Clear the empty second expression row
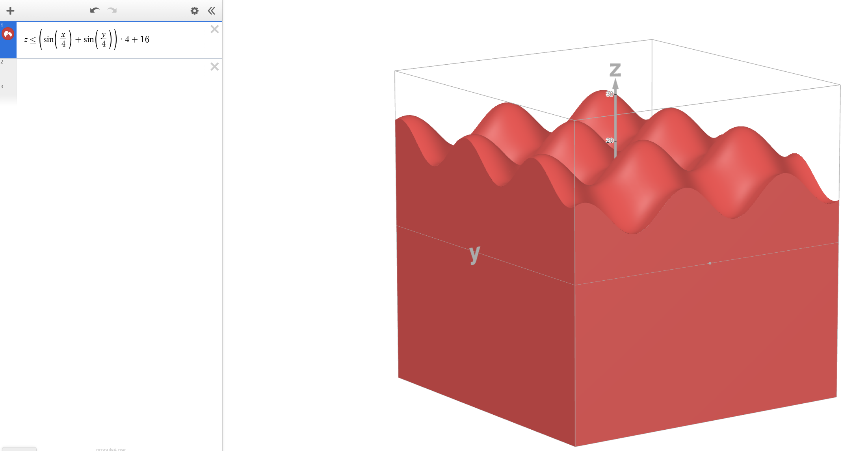The image size is (868, 451). [214, 67]
